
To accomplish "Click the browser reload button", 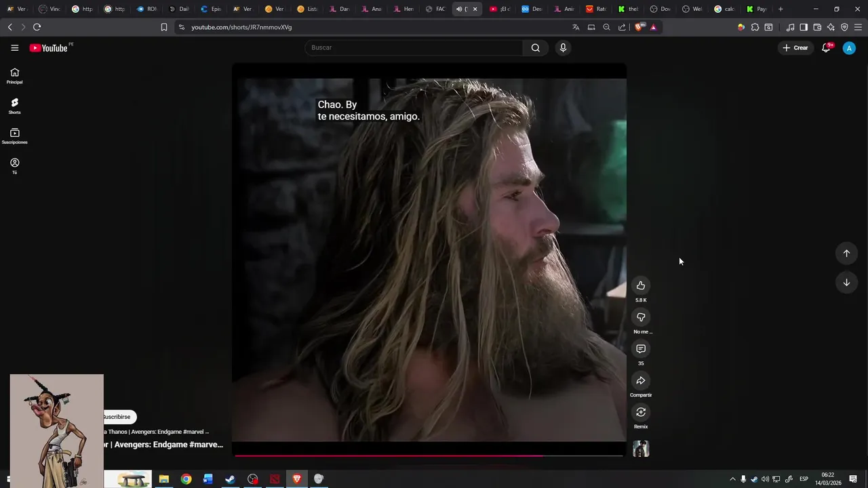I will [37, 27].
